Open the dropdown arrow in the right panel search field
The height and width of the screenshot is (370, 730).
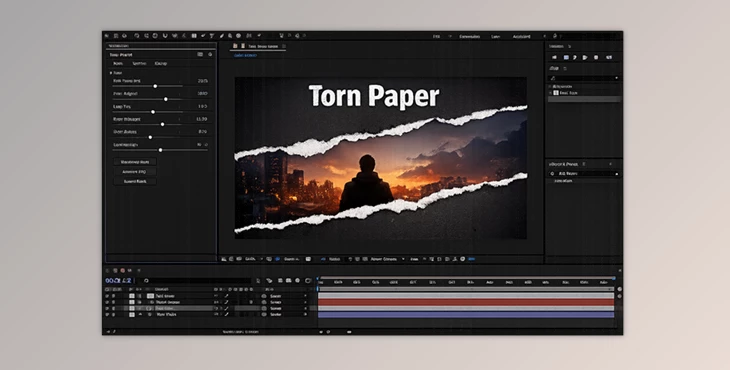[617, 78]
